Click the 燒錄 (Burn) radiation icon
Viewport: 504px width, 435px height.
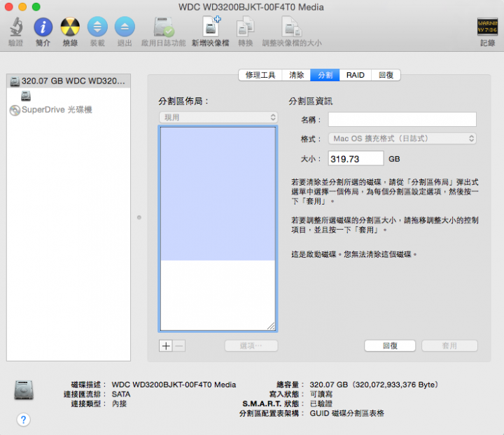pos(70,27)
